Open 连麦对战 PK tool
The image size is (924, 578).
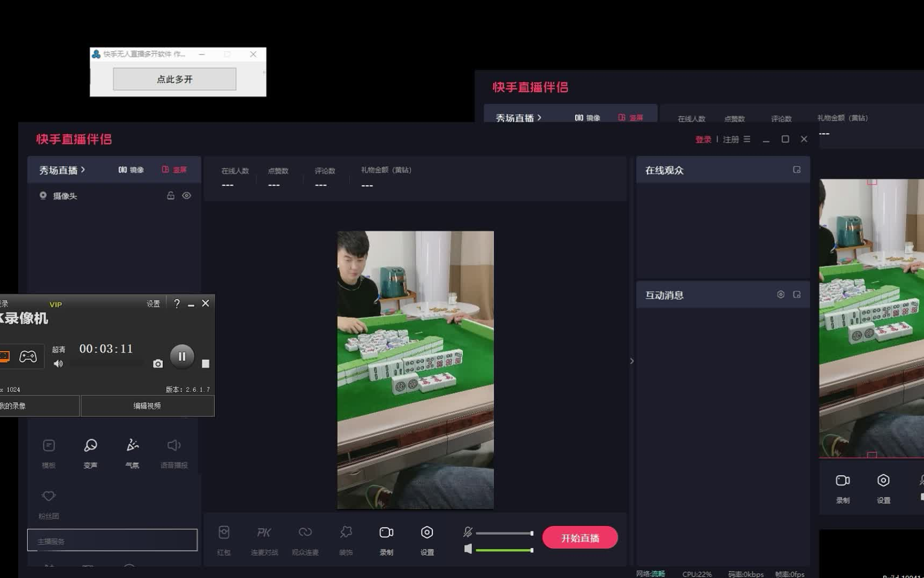pyautogui.click(x=264, y=540)
